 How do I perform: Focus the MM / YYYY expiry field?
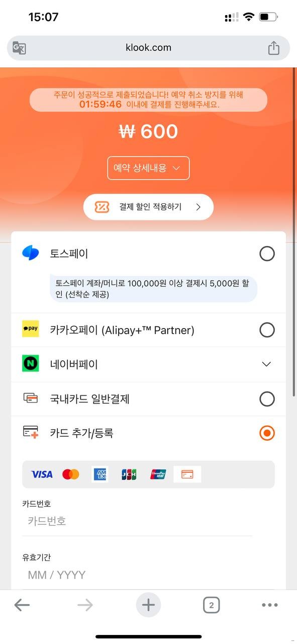(148, 575)
